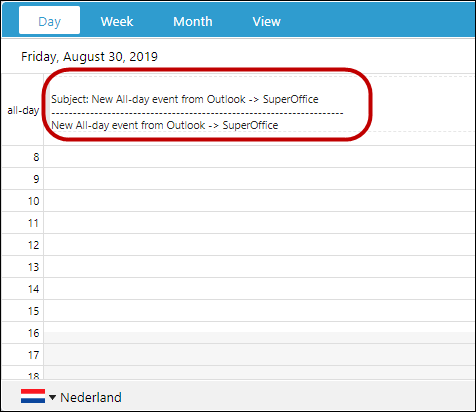Open the Week tab

click(x=117, y=22)
